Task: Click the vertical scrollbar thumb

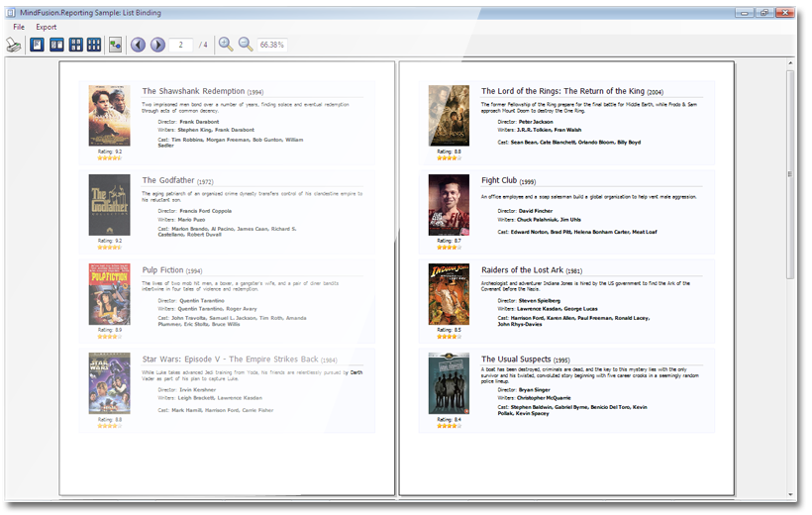Action: click(790, 174)
